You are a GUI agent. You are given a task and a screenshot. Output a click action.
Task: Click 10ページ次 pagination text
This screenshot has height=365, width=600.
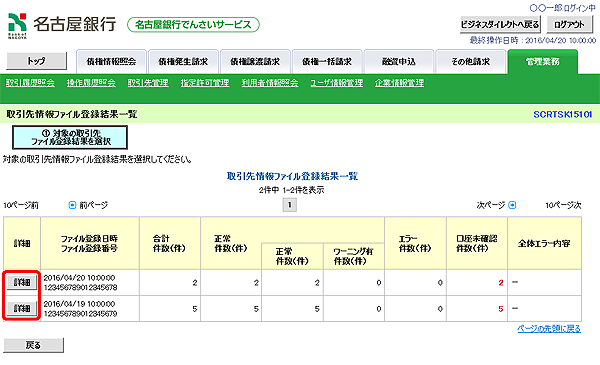563,205
